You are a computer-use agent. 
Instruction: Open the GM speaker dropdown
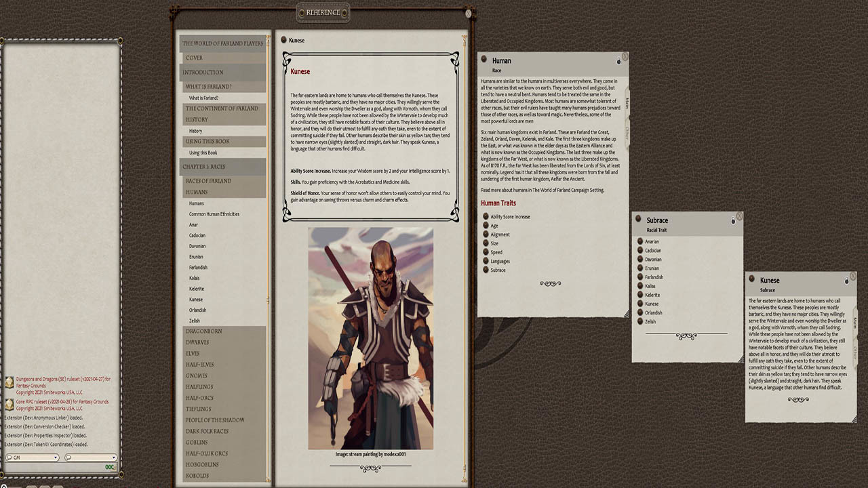point(32,457)
